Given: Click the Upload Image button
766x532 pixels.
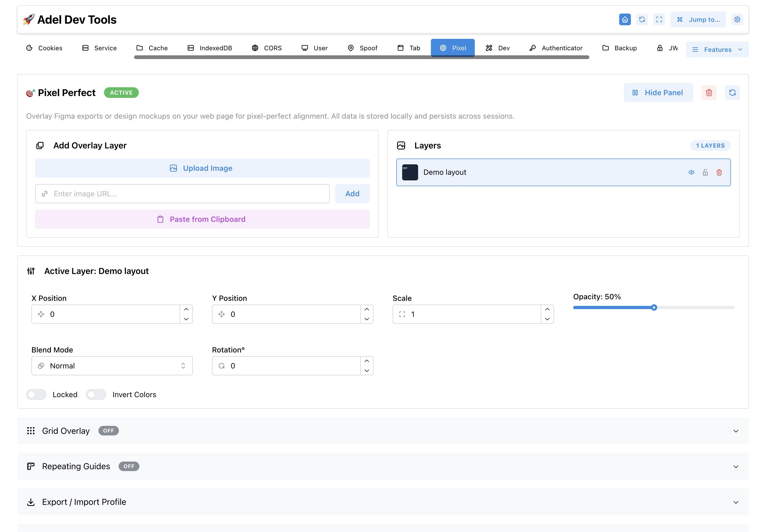Looking at the screenshot, I should pyautogui.click(x=202, y=168).
